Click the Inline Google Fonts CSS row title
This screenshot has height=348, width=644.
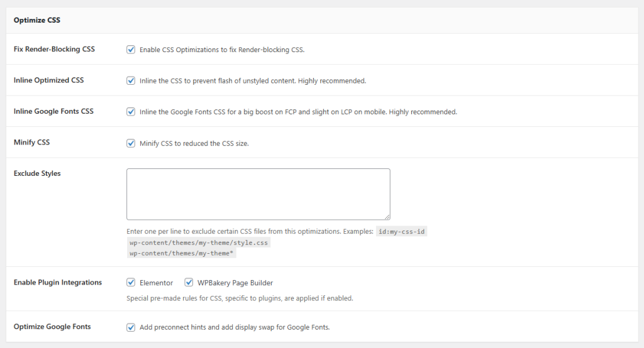click(53, 111)
